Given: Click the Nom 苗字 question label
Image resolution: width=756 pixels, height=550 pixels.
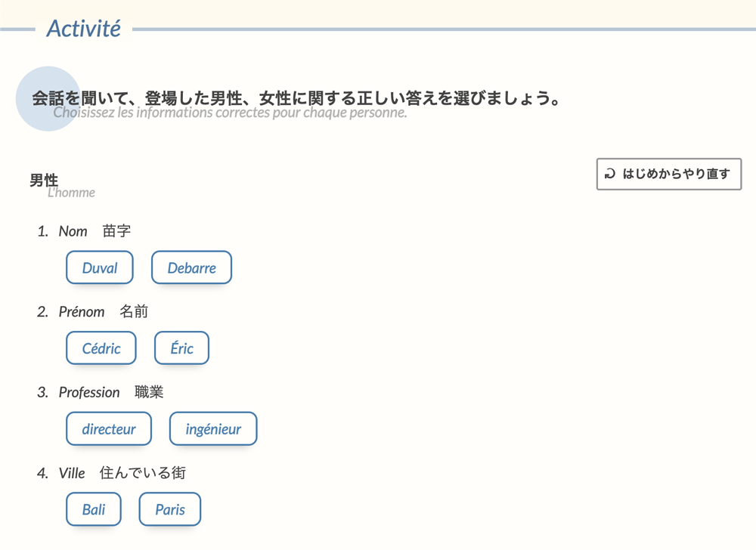Looking at the screenshot, I should (x=94, y=231).
